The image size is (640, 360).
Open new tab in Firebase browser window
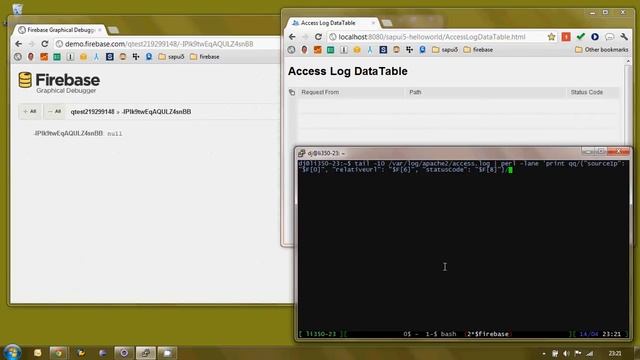[x=113, y=30]
